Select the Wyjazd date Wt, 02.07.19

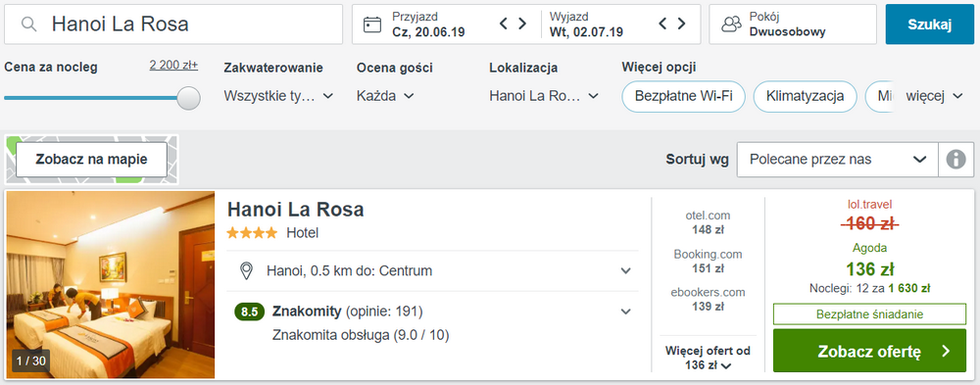pyautogui.click(x=586, y=32)
